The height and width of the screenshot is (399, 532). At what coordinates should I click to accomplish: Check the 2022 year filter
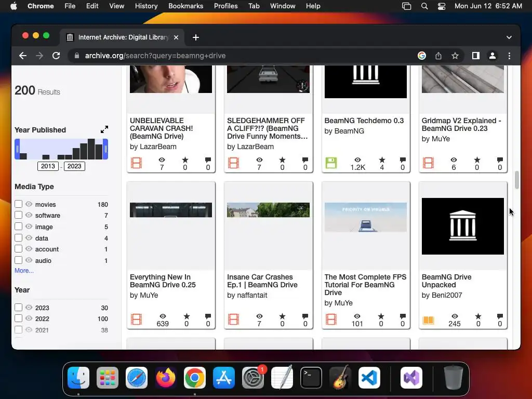pos(18,318)
